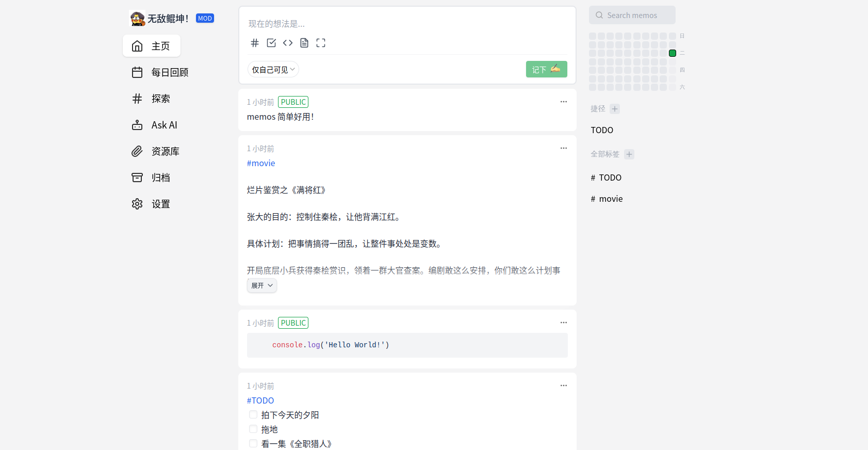Open the 归档 archive box icon
Image resolution: width=868 pixels, height=450 pixels.
click(137, 178)
